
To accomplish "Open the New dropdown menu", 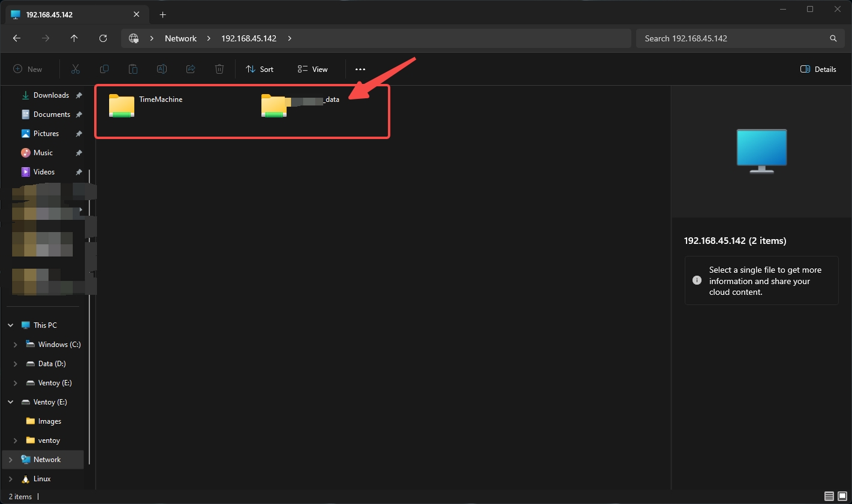I will [28, 70].
